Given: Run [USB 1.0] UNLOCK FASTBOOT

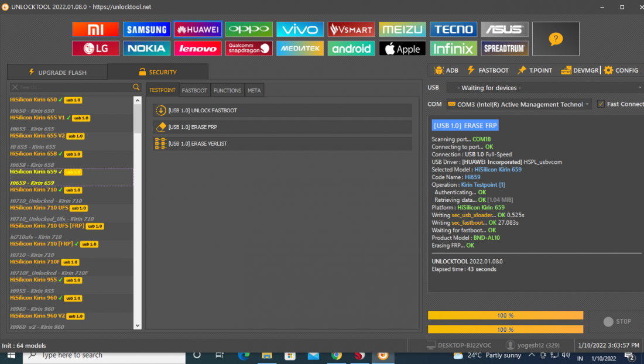Looking at the screenshot, I should pyautogui.click(x=283, y=111).
